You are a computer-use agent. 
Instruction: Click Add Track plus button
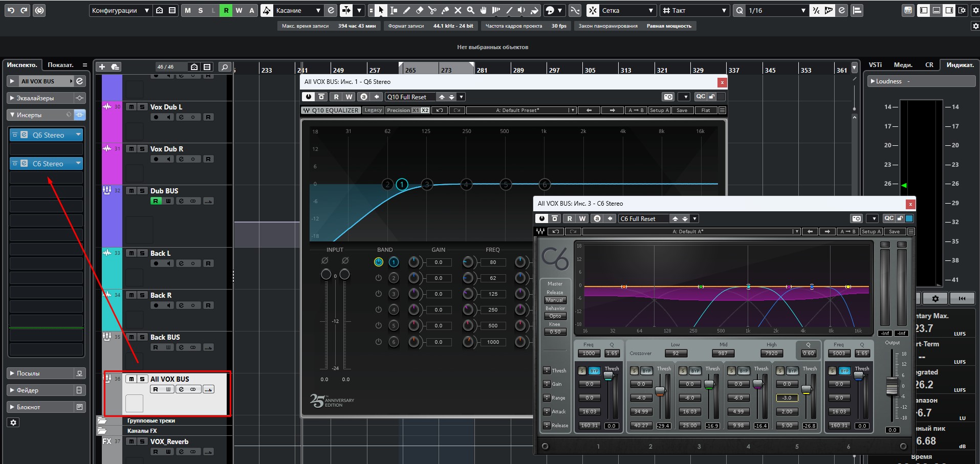(x=102, y=67)
